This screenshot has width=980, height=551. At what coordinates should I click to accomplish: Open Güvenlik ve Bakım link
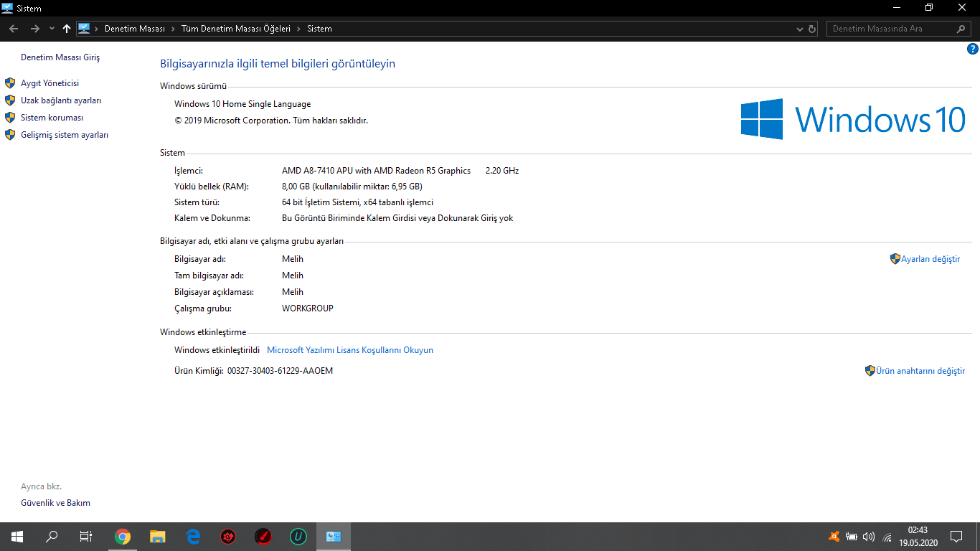click(x=56, y=503)
